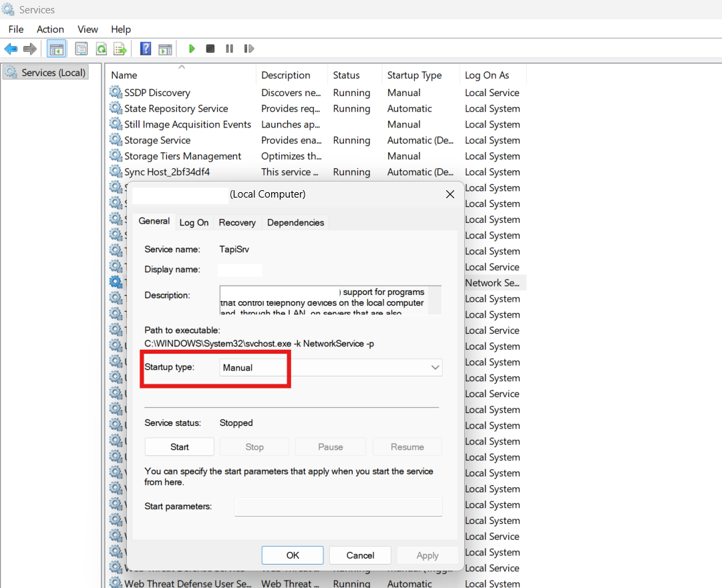The height and width of the screenshot is (588, 722).
Task: Click the Back navigation arrow
Action: point(11,48)
